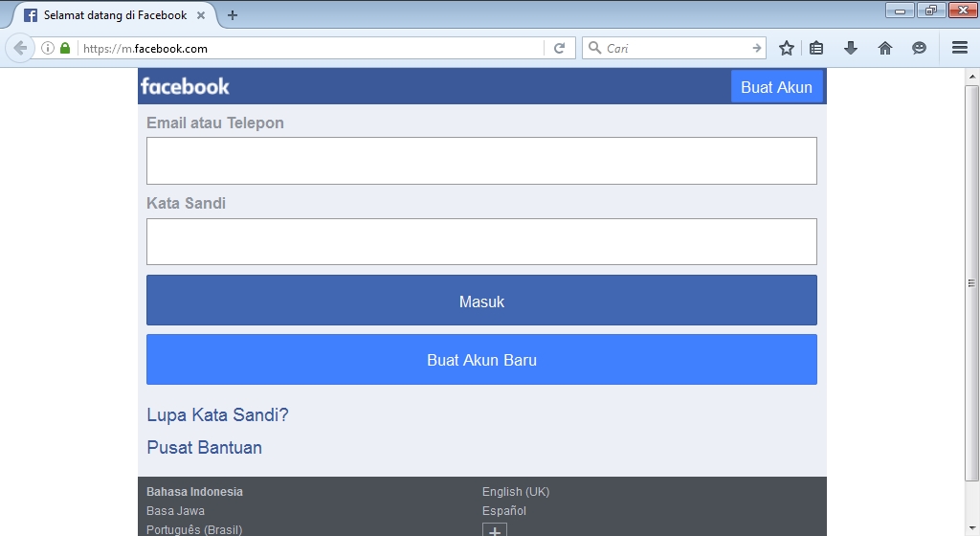Close the Selamat datang di Facebook tab
Screen dimensions: 980x536
[201, 15]
